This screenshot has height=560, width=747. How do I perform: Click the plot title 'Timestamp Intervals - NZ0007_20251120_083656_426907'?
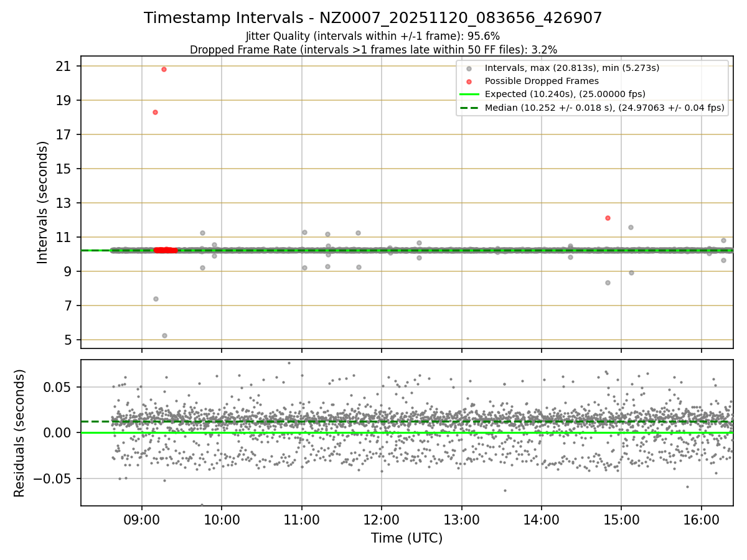coord(373,18)
